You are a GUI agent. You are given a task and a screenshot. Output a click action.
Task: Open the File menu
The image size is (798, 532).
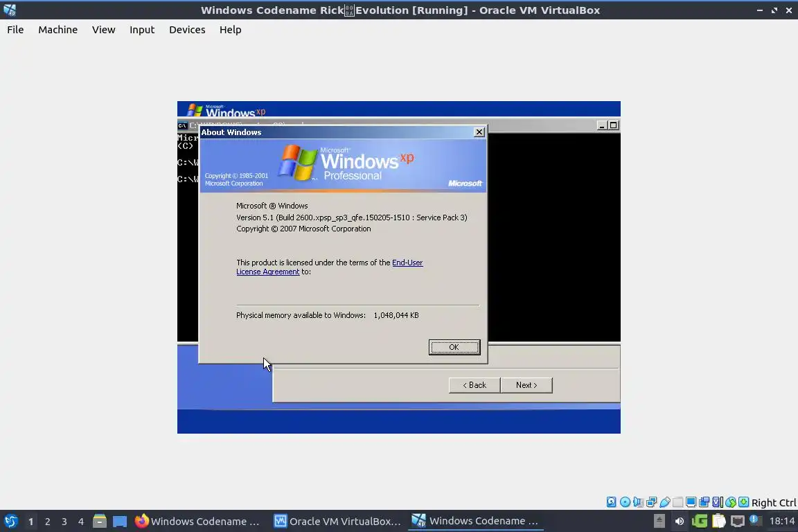(15, 30)
